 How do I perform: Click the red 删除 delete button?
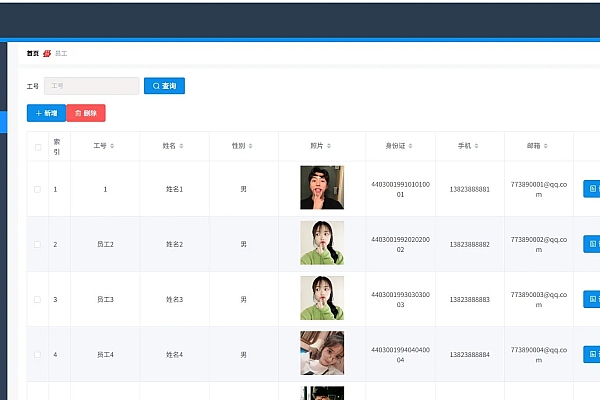click(86, 113)
